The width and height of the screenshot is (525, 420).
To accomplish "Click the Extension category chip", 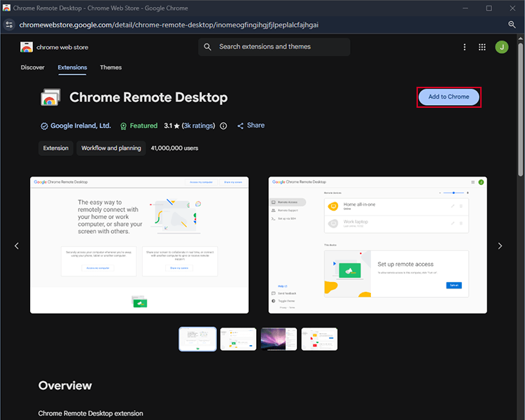I will pos(55,148).
